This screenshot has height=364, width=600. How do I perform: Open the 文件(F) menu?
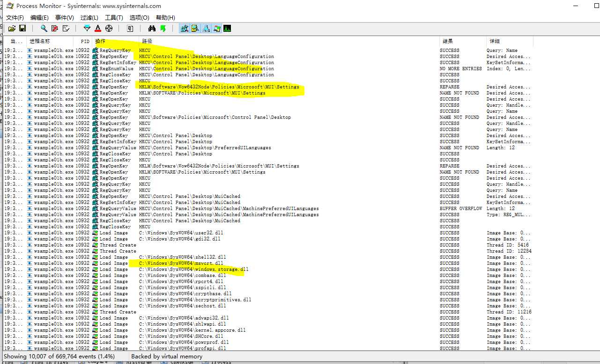15,17
